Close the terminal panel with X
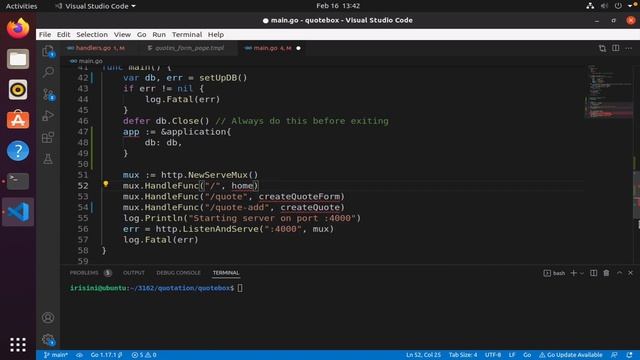 pos(631,273)
